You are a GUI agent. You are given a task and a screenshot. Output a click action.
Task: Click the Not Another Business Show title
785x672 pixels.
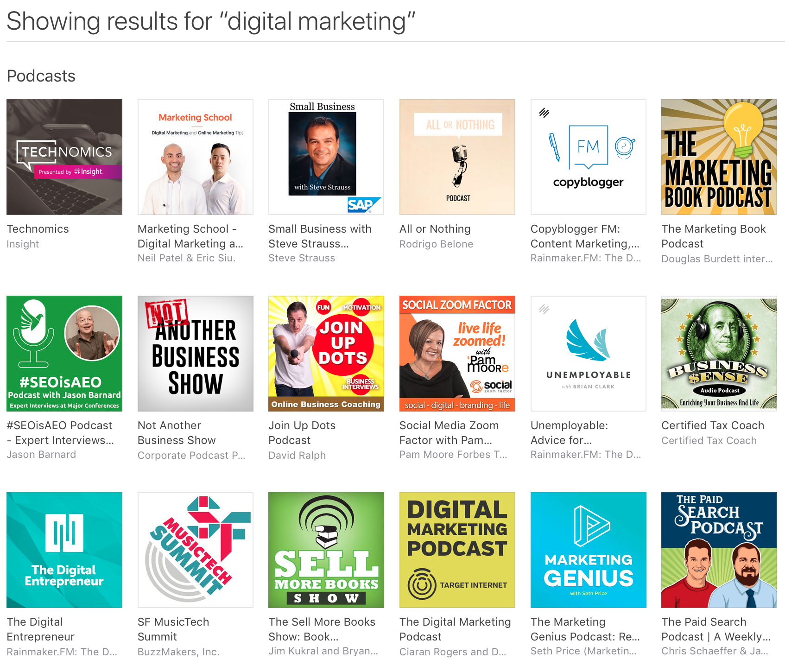coord(177,433)
